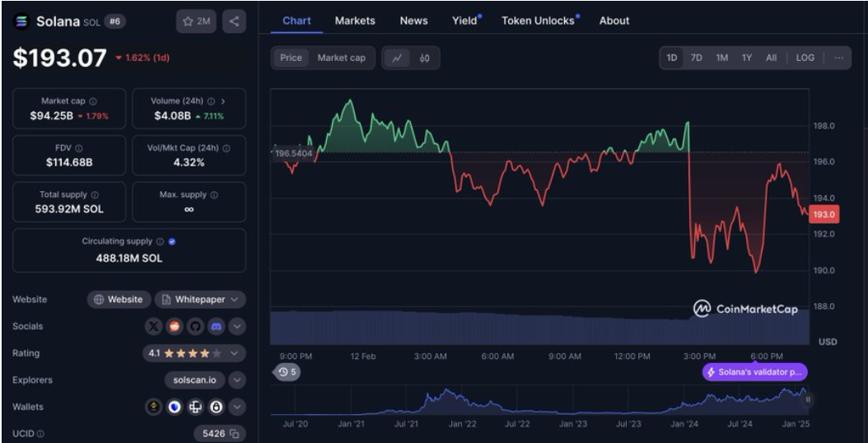Toggle chart to Market cap view
Image resolution: width=868 pixels, height=443 pixels.
click(341, 58)
